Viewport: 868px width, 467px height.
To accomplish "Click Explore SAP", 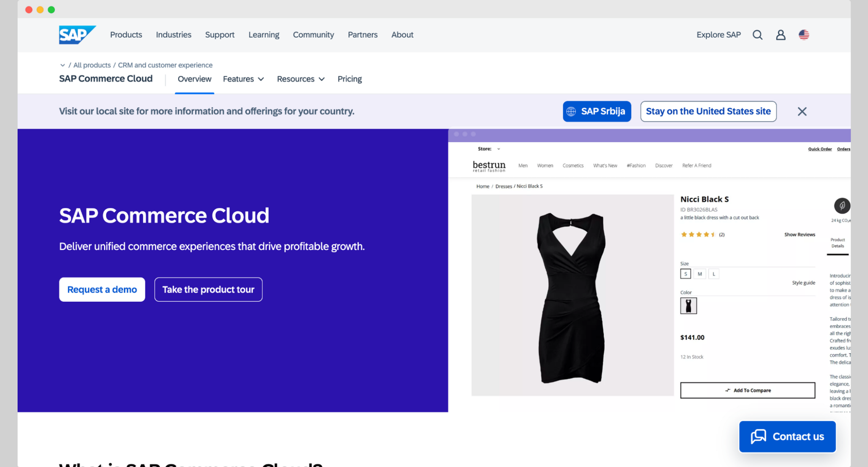I will click(x=718, y=35).
